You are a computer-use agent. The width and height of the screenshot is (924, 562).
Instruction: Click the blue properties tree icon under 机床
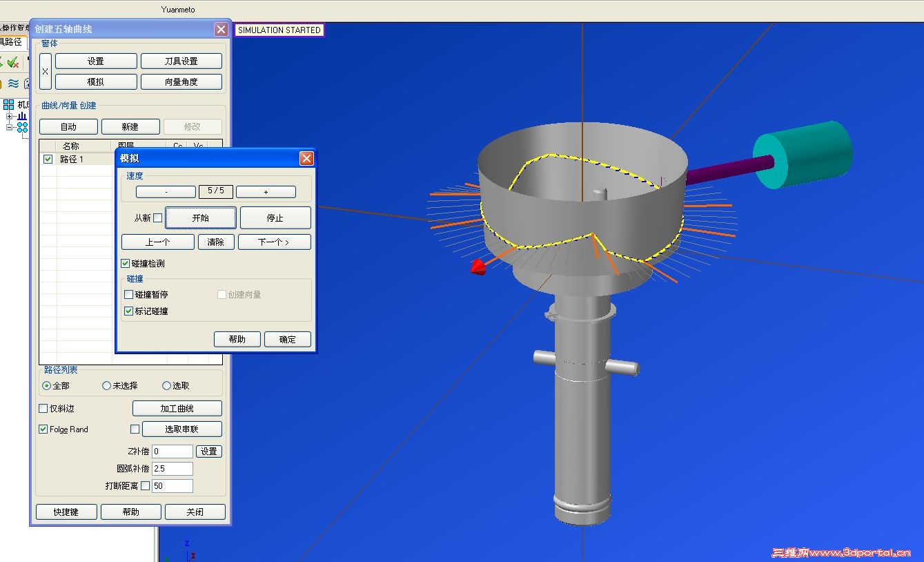point(22,117)
